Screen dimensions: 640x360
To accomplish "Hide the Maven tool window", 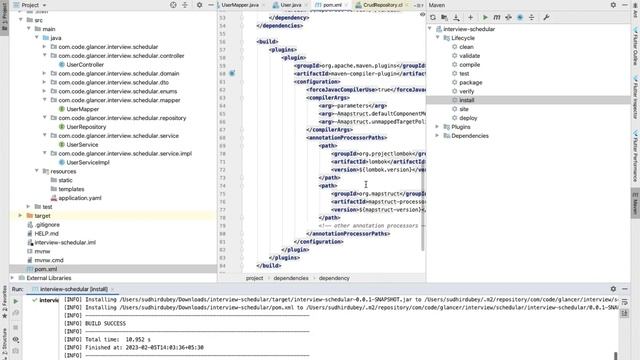I will (625, 5).
